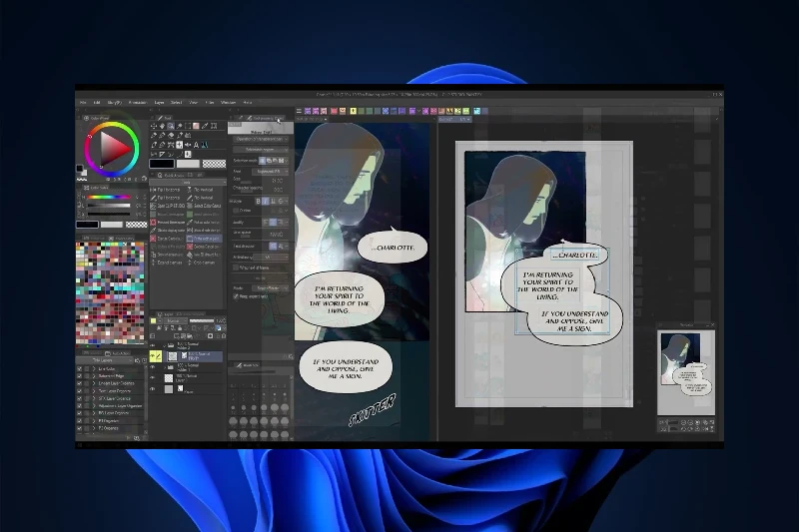Select the Hand move tool

[164, 126]
